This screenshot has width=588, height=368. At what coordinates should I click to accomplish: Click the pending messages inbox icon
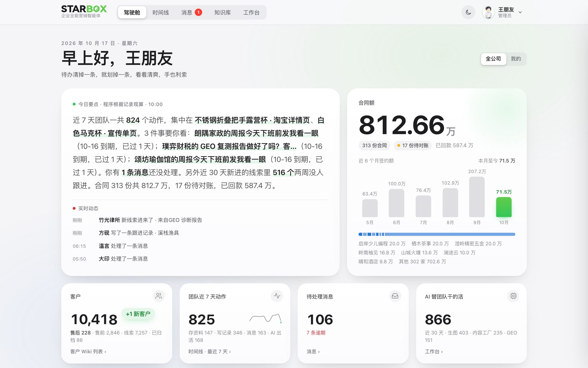395,296
